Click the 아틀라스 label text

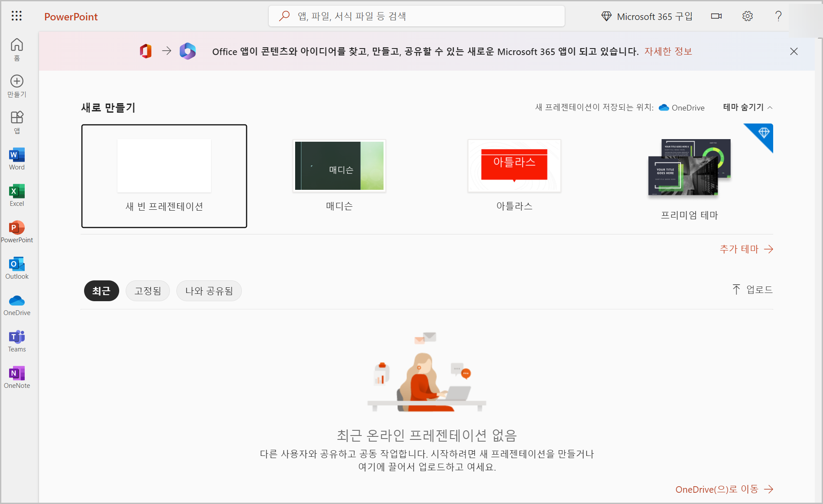pos(514,206)
